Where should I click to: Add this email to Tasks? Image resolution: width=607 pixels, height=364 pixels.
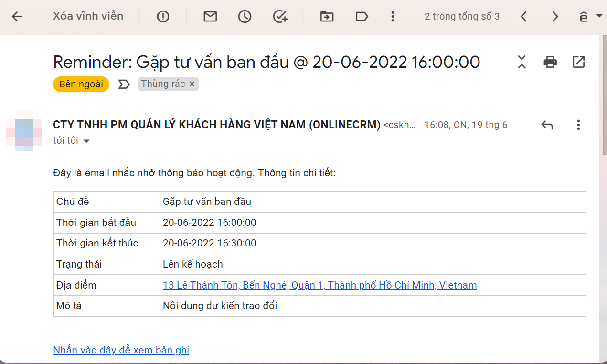(279, 16)
